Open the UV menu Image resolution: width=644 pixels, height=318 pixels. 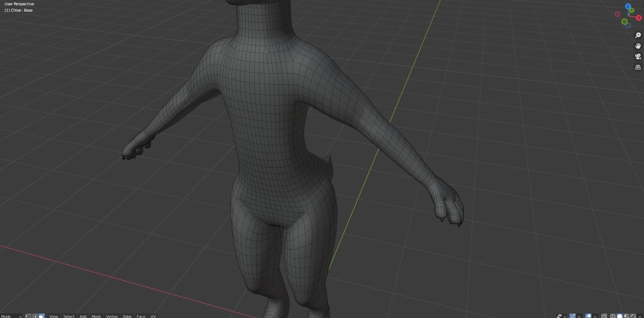pyautogui.click(x=153, y=316)
